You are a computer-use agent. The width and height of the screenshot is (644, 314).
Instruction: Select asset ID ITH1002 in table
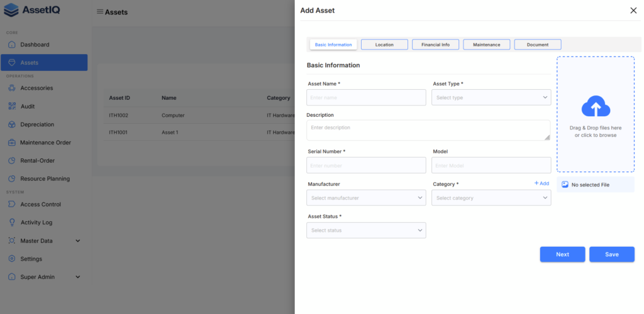119,116
